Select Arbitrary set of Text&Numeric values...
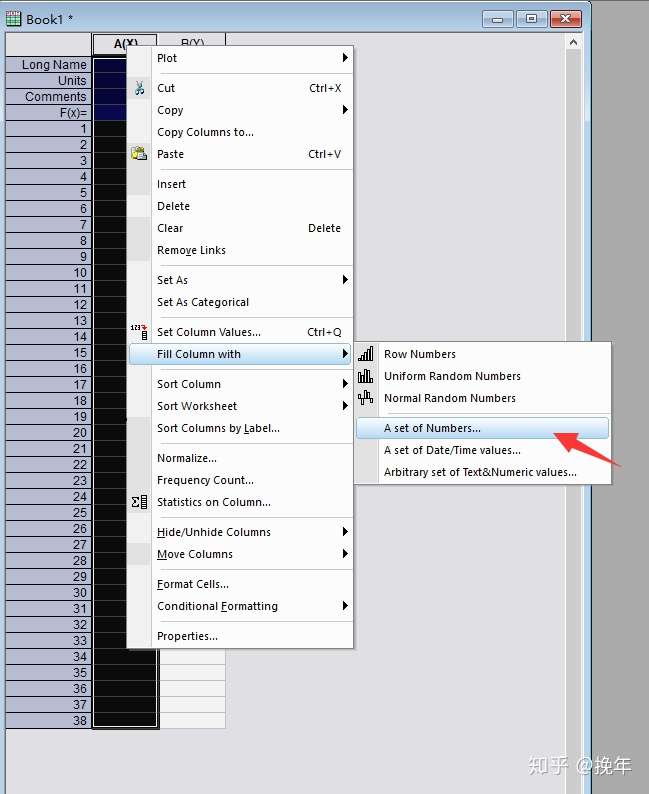Viewport: 649px width, 794px height. [x=482, y=472]
